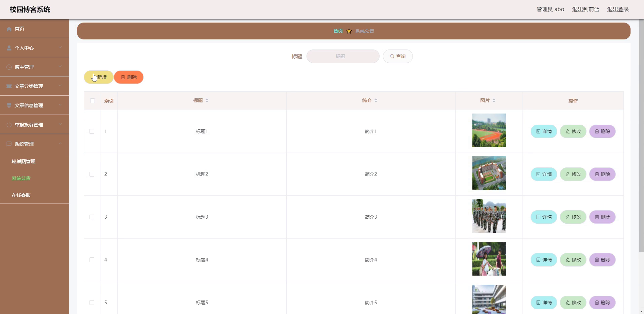Click the 博主管理 clock icon

9,67
